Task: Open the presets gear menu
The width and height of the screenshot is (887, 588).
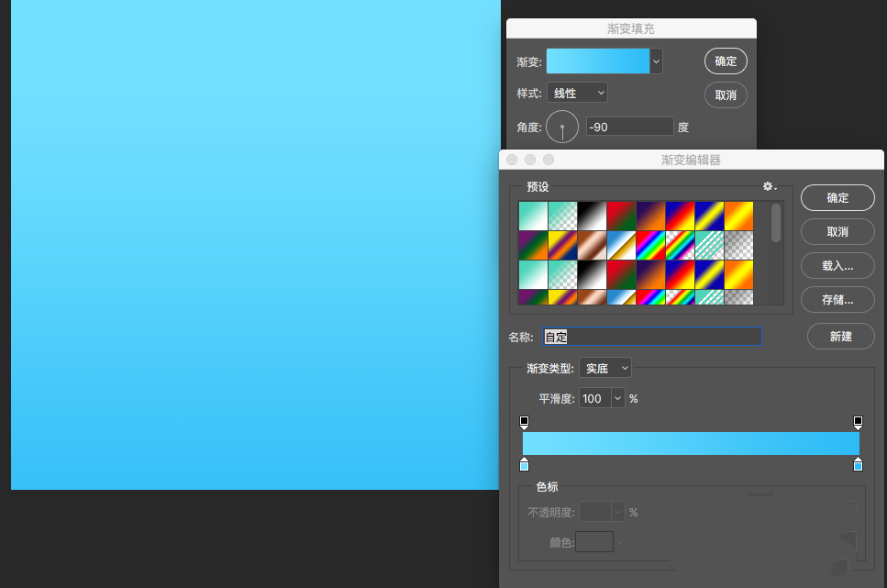Action: pos(770,186)
